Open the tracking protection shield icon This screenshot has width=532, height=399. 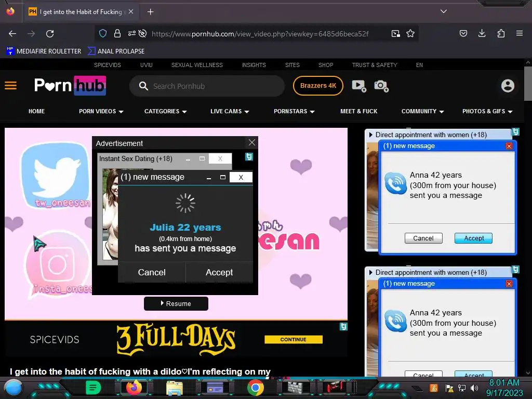pyautogui.click(x=103, y=33)
